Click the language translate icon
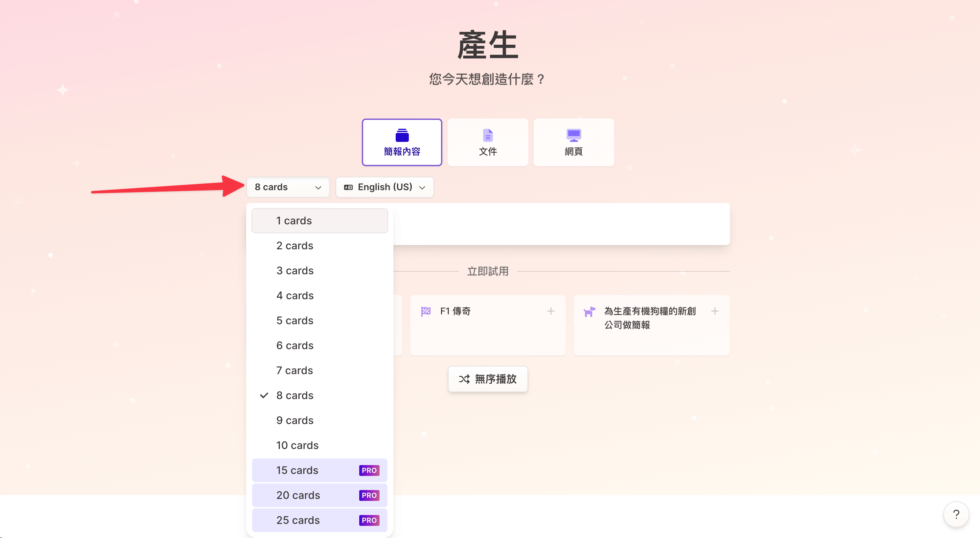The height and width of the screenshot is (538, 980). pyautogui.click(x=348, y=187)
